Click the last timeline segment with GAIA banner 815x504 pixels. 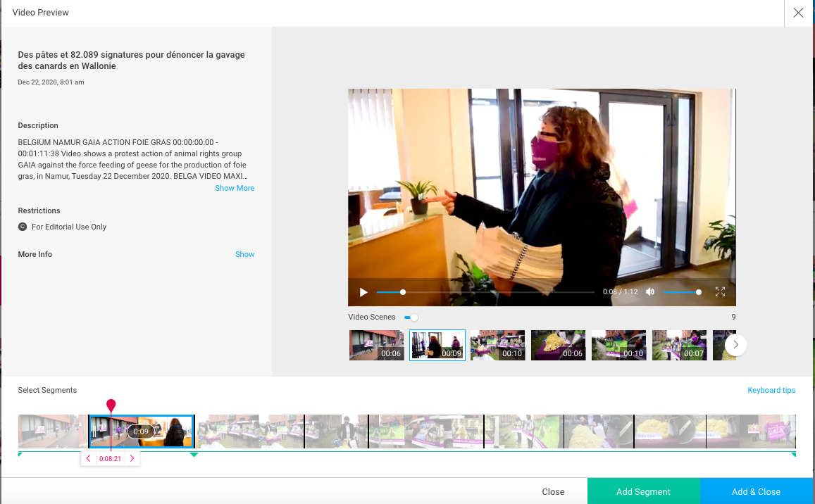point(751,431)
